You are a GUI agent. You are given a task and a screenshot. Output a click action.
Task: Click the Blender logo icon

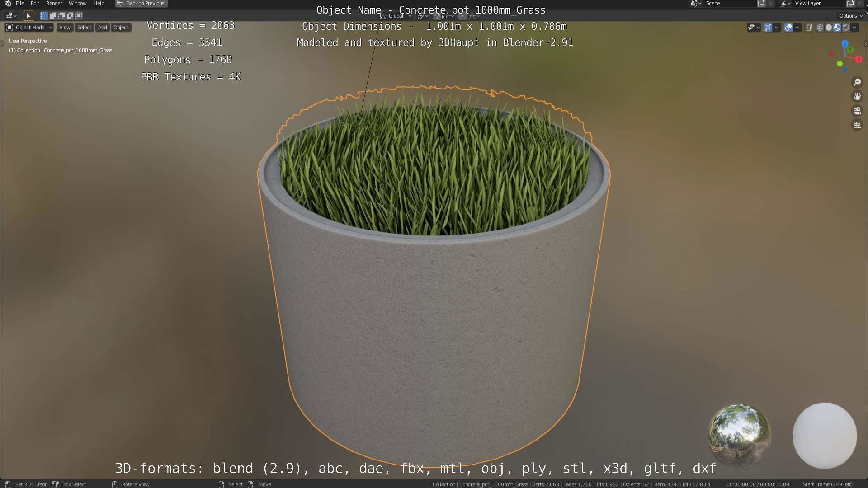[x=8, y=4]
